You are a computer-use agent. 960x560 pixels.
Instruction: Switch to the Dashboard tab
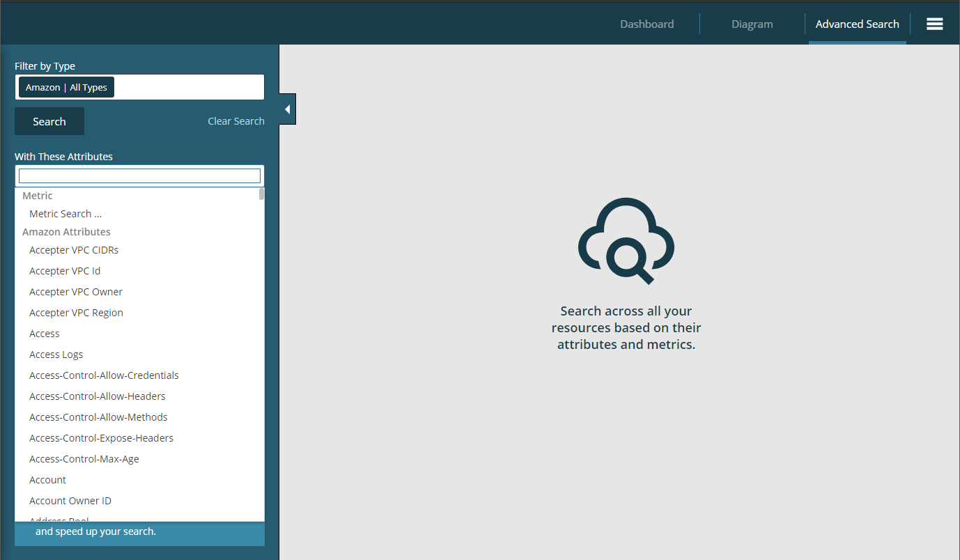[647, 24]
